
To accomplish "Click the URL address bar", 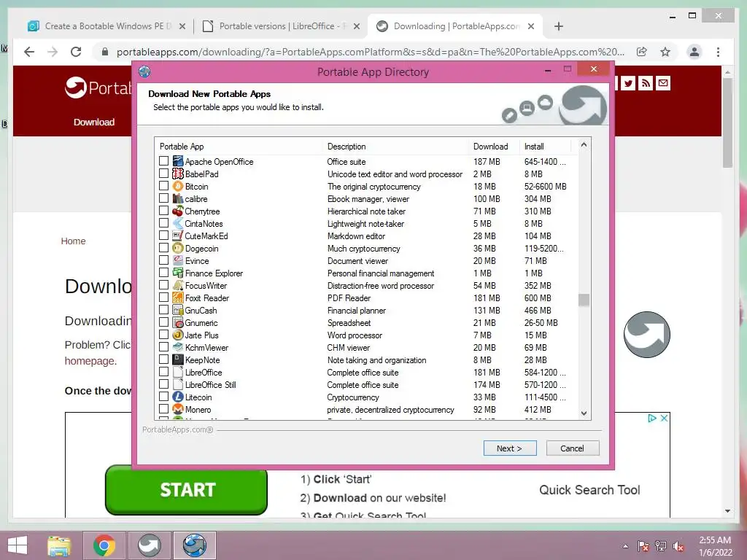I will [370, 52].
